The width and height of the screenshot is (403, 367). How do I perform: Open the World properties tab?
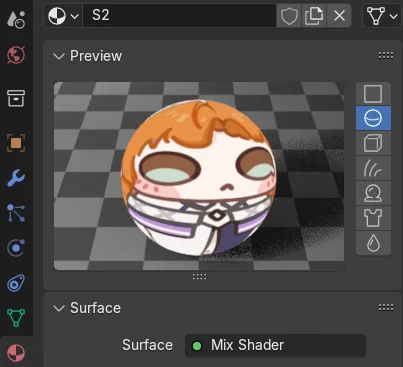coord(16,55)
